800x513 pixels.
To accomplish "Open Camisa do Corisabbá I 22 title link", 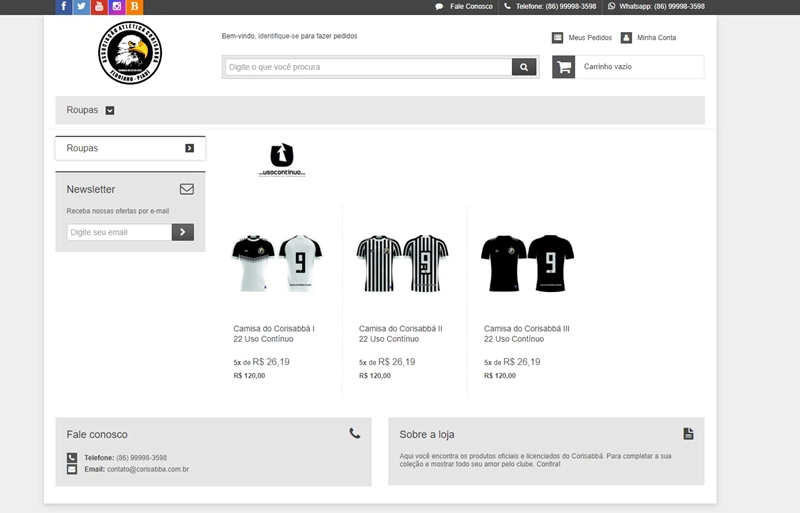I will (x=274, y=334).
